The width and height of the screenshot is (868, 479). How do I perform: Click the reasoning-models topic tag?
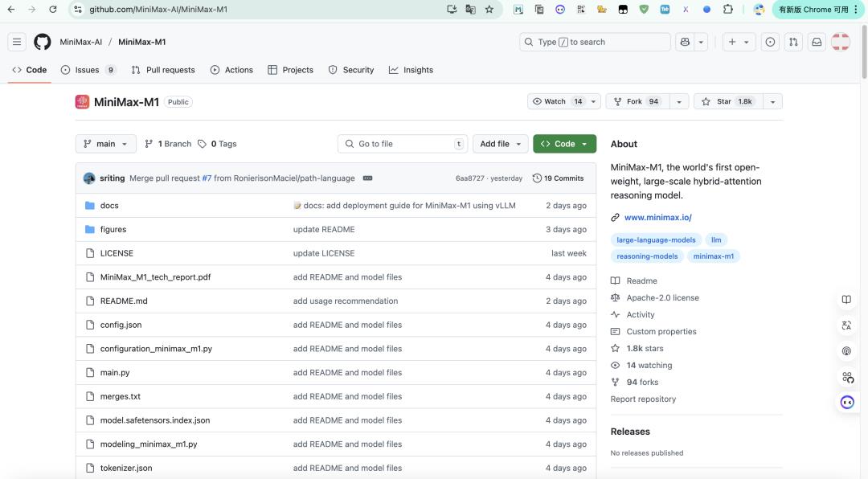click(x=647, y=256)
